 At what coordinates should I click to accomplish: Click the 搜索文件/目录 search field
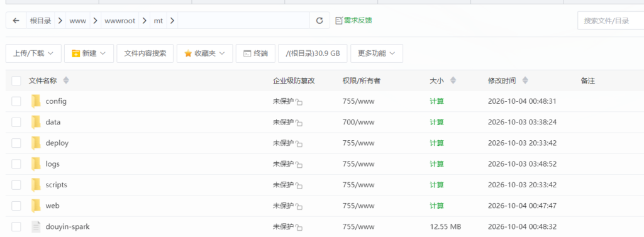[x=611, y=21]
